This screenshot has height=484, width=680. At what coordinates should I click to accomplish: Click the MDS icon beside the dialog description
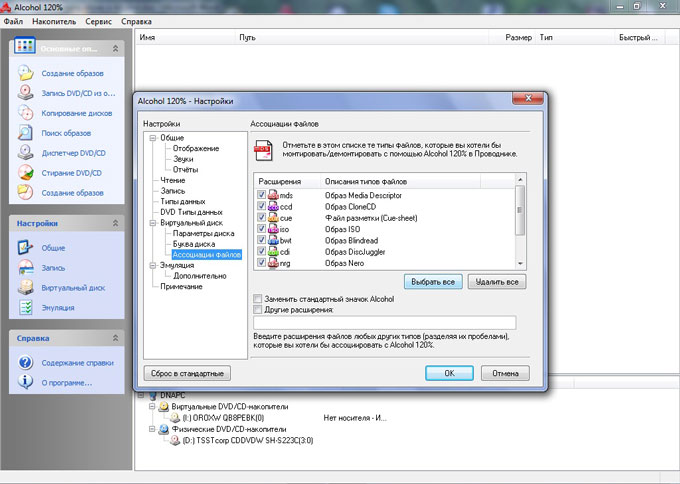263,150
